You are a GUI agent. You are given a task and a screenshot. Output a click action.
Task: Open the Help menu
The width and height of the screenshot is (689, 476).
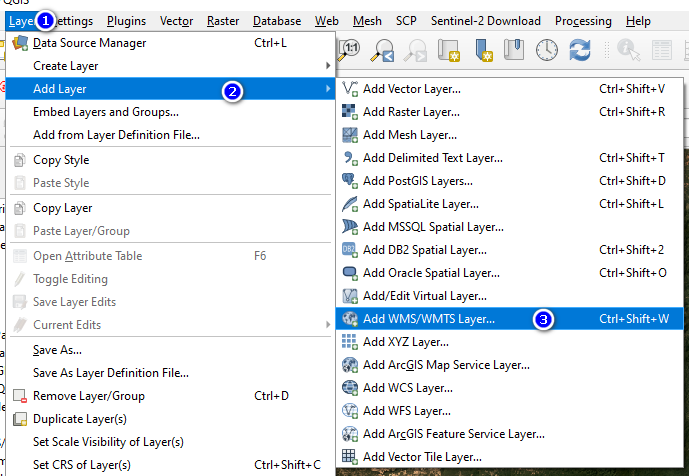[638, 21]
